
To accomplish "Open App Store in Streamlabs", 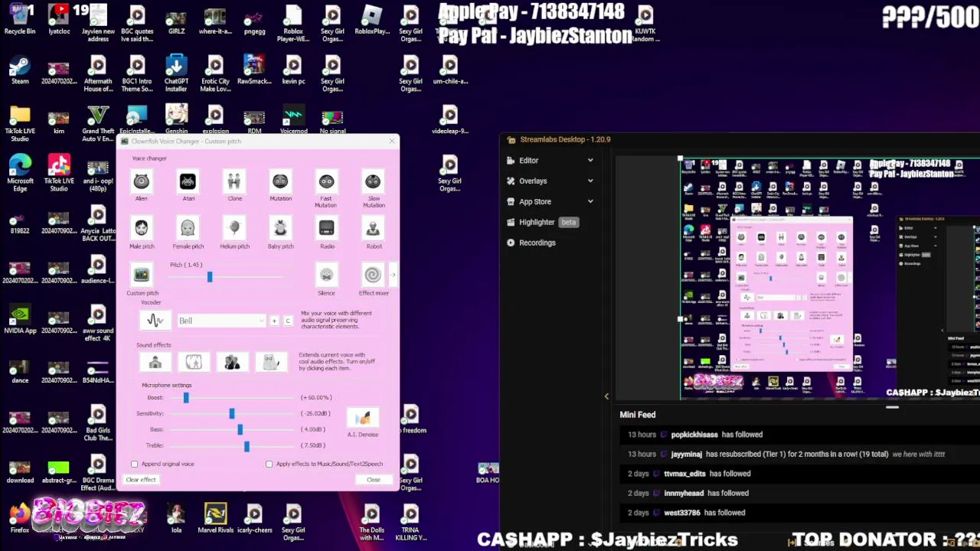I will pyautogui.click(x=535, y=202).
